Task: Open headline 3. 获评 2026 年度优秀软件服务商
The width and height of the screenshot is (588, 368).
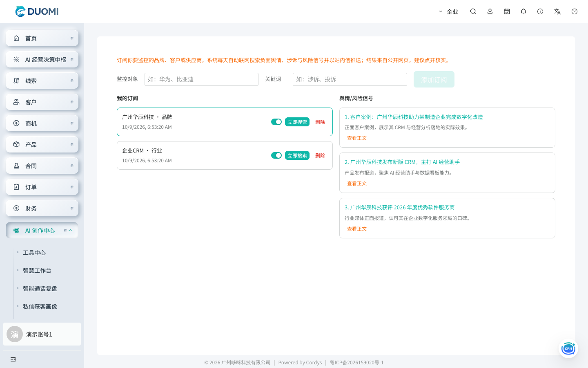Action: tap(400, 208)
